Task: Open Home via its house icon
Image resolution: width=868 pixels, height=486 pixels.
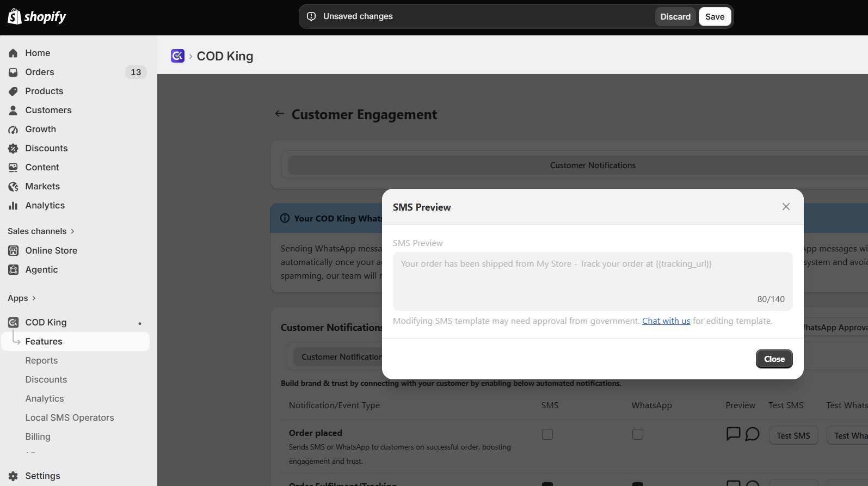Action: (x=13, y=53)
